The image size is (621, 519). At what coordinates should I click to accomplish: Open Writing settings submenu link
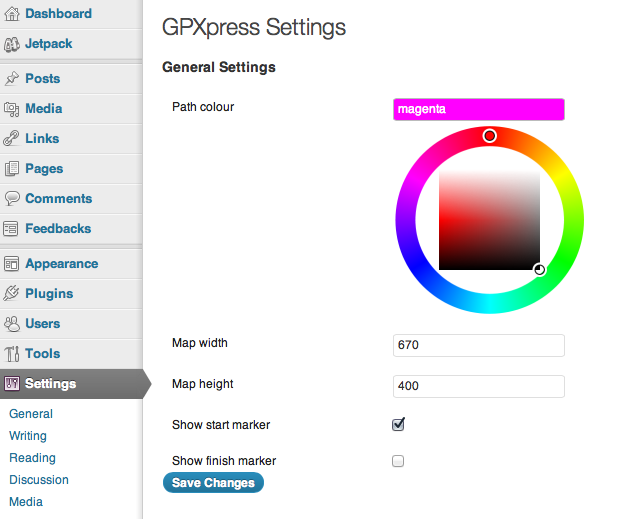tap(28, 436)
